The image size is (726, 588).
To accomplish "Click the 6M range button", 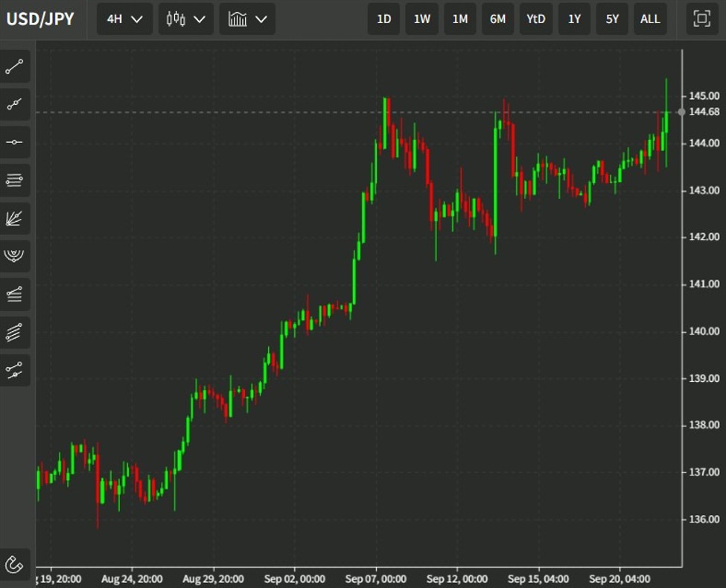I will (x=497, y=19).
